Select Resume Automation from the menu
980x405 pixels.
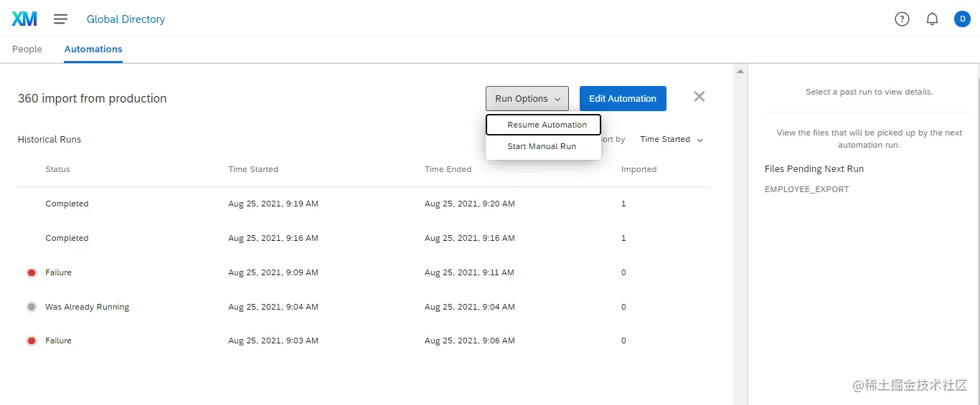click(543, 125)
